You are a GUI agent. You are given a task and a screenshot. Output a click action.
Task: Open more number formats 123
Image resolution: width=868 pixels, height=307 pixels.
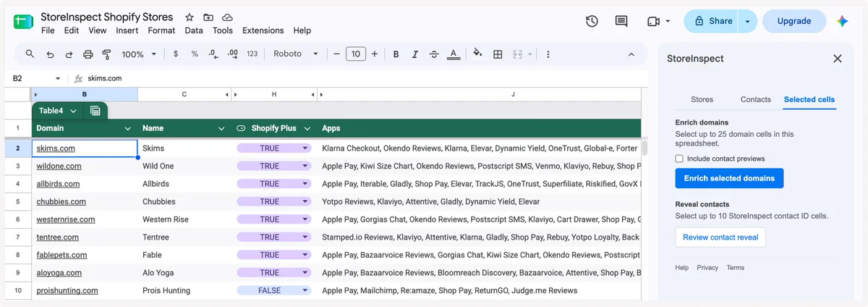[x=252, y=54]
